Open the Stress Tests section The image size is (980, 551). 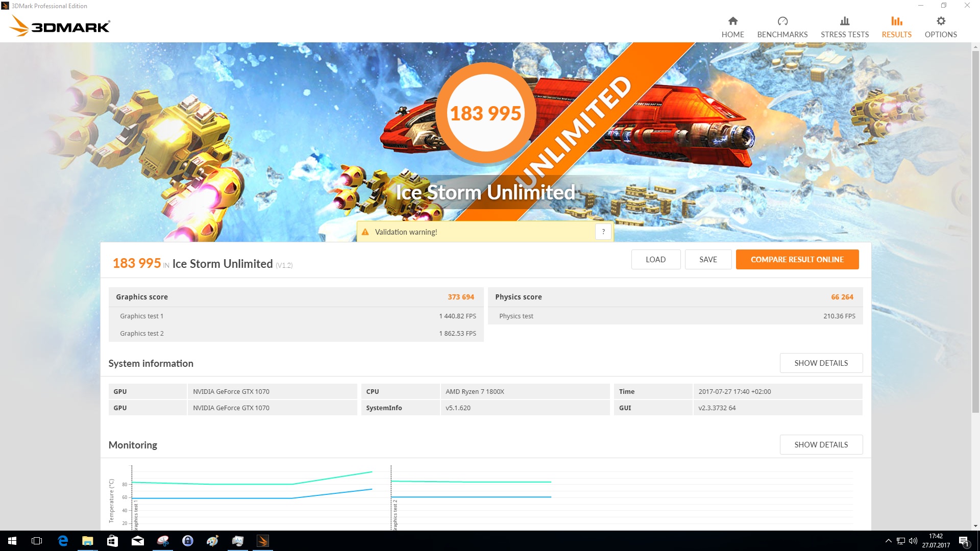point(844,27)
